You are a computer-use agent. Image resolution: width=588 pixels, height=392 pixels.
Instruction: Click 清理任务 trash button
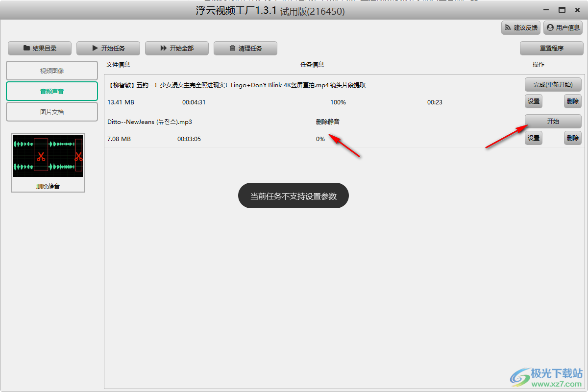(x=245, y=48)
